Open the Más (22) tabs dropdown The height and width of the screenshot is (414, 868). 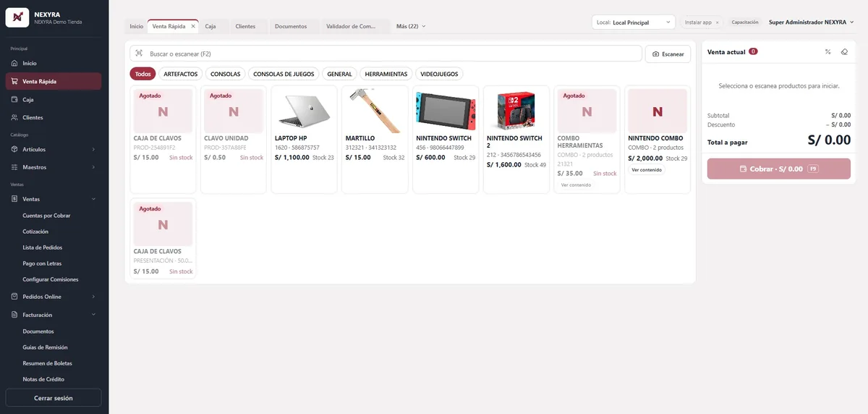[411, 26]
